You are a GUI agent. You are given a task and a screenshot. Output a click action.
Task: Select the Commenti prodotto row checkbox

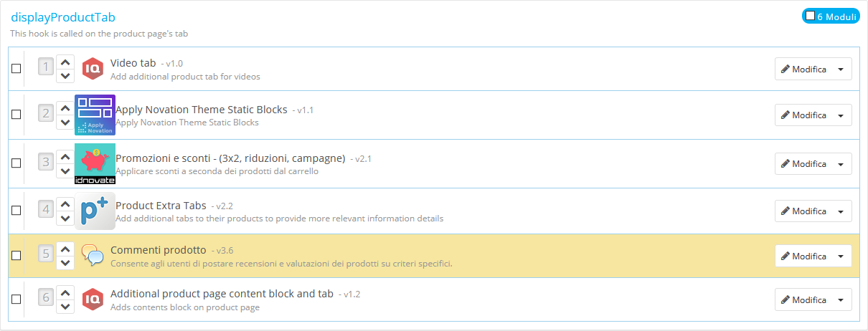pos(16,255)
